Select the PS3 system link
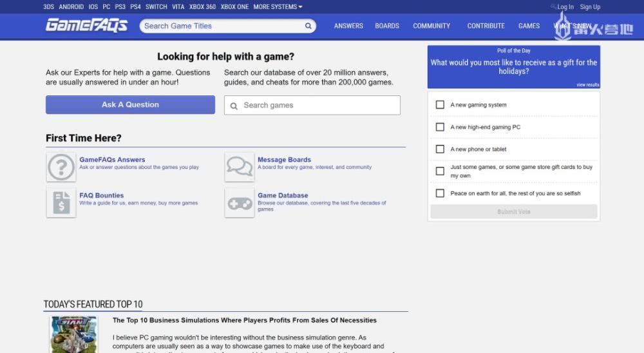The height and width of the screenshot is (353, 644). pos(120,6)
